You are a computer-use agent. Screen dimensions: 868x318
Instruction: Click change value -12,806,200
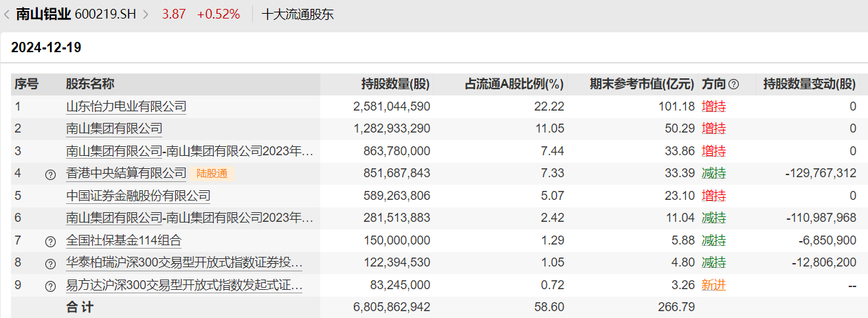coord(824,263)
